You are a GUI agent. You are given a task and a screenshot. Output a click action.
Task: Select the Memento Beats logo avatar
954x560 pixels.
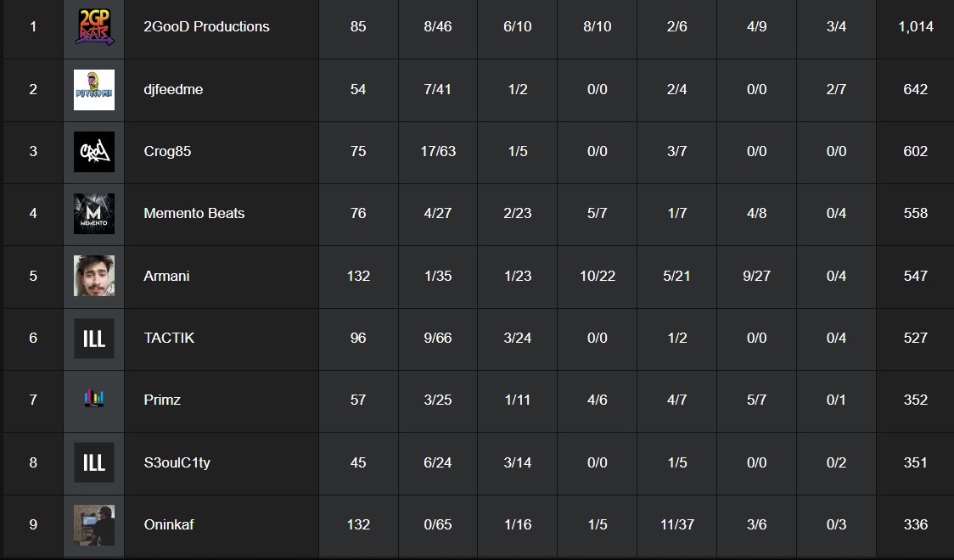pos(93,214)
